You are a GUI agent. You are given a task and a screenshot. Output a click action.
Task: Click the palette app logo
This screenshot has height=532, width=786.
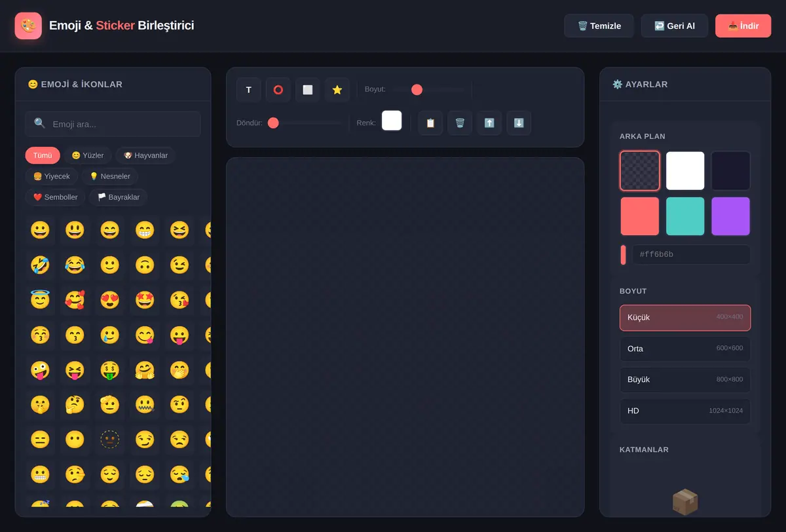point(28,26)
